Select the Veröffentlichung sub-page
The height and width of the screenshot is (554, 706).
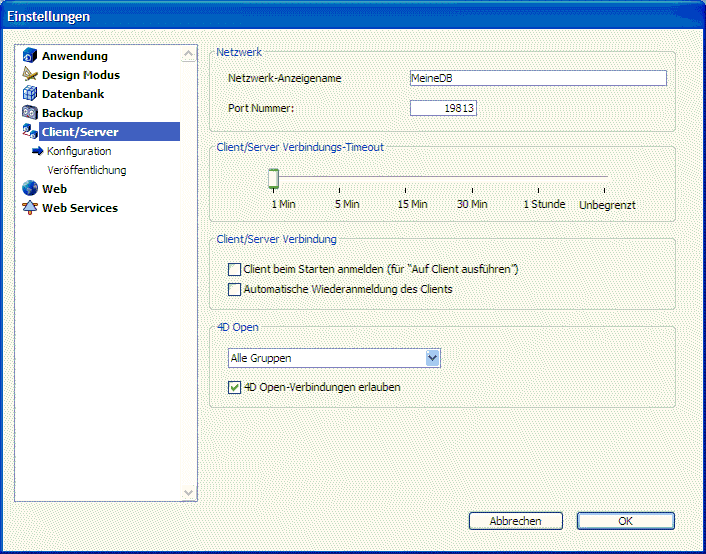click(86, 170)
